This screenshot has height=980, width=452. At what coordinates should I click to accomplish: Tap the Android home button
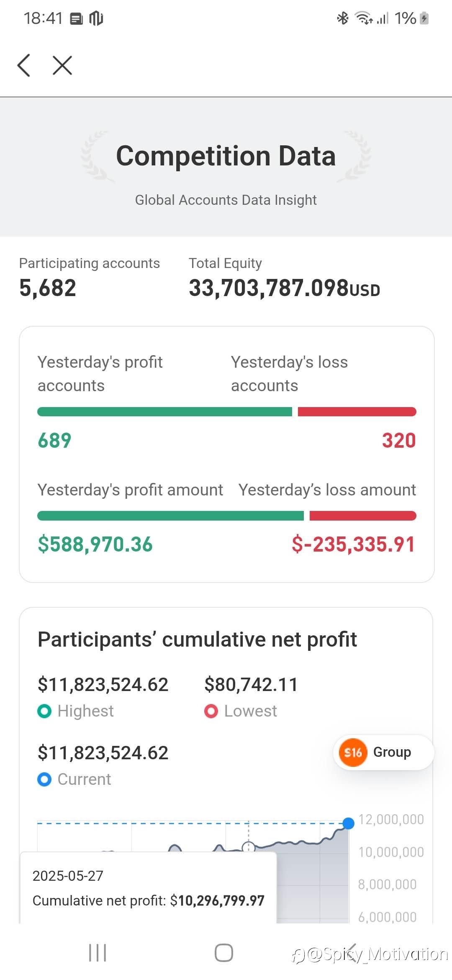click(224, 953)
